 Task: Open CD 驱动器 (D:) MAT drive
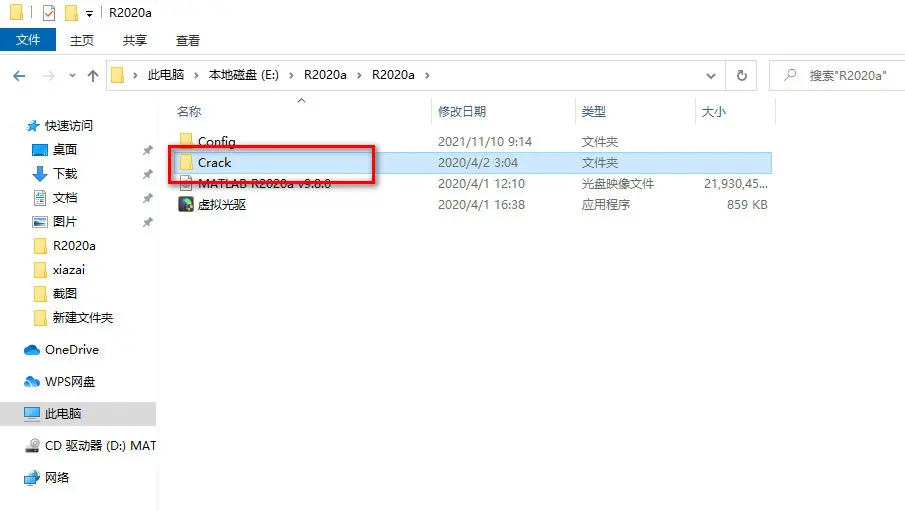tap(100, 446)
